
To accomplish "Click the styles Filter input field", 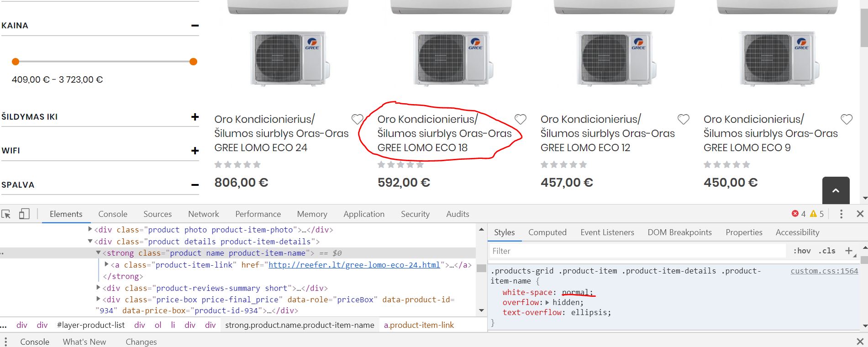I will pos(637,251).
